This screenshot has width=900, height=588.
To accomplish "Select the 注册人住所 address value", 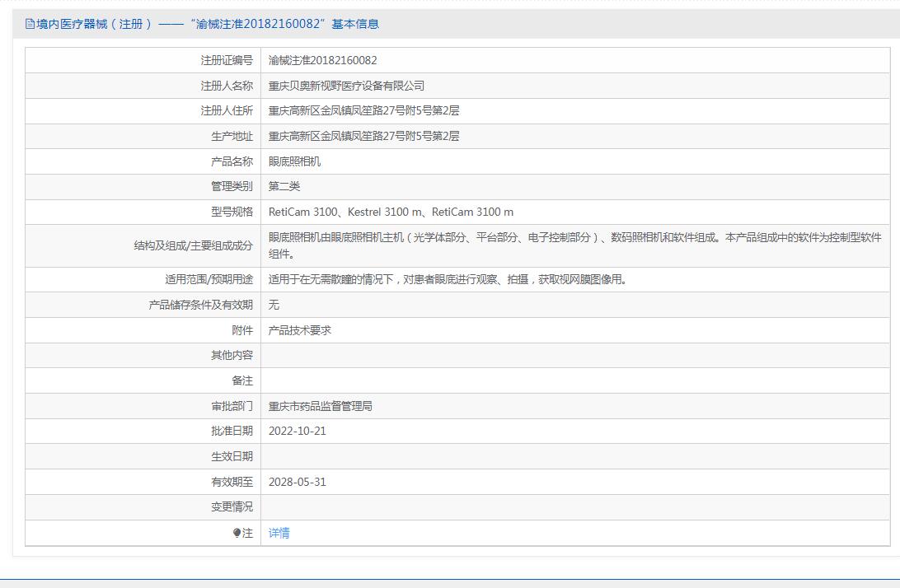I will (364, 110).
